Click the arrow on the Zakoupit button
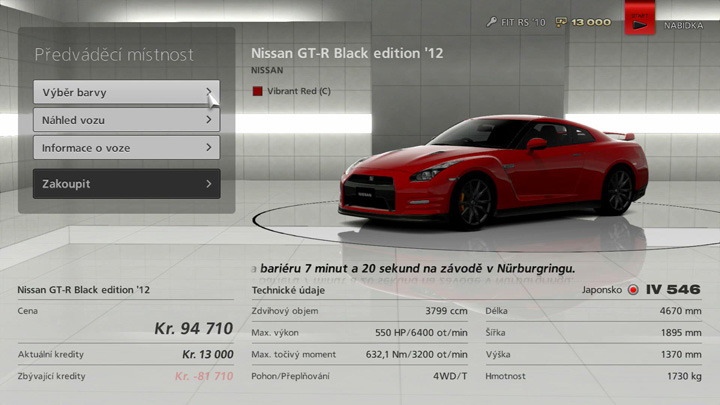The height and width of the screenshot is (405, 720). tap(209, 184)
